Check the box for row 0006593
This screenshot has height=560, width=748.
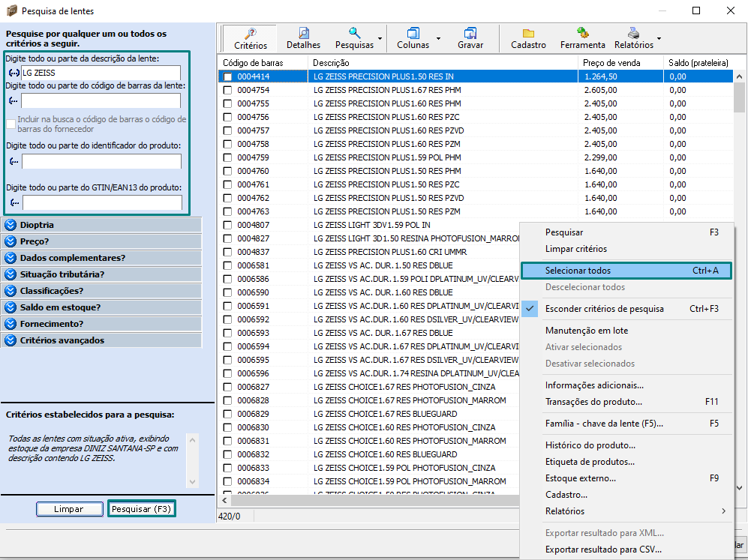pos(227,333)
